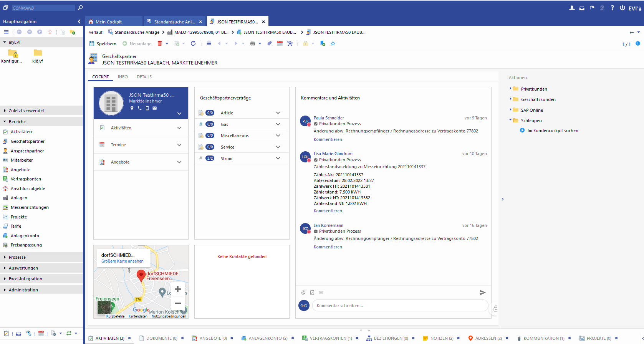Screen dimensions: 644x344
Task: Click the printer icon in toolbar
Action: pyautogui.click(x=252, y=44)
